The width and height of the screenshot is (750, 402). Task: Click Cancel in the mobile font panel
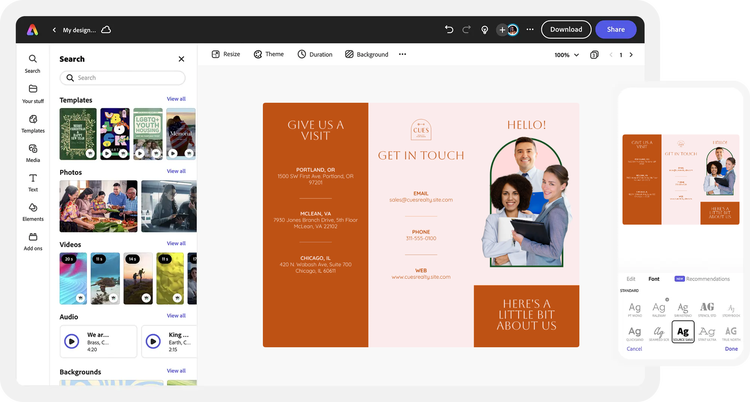click(x=634, y=349)
